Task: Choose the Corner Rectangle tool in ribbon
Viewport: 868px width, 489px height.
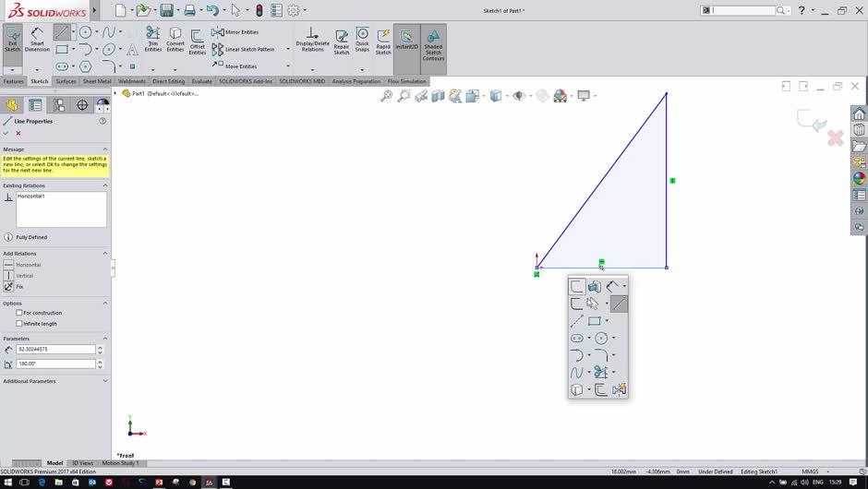Action: click(62, 49)
